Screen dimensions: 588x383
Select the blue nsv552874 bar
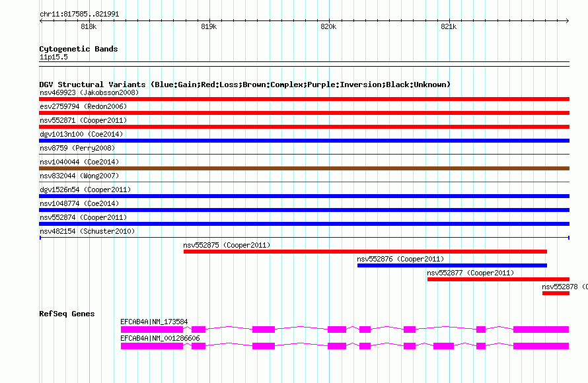point(304,224)
